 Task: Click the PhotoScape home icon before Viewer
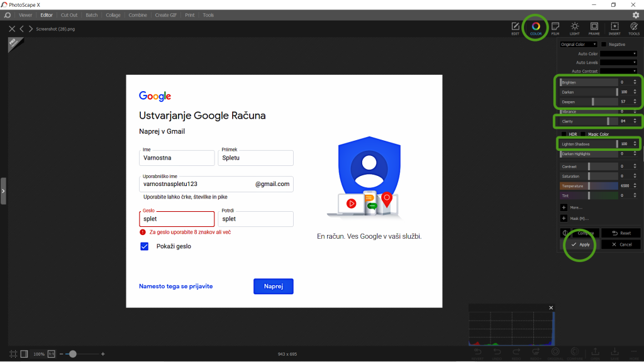8,15
